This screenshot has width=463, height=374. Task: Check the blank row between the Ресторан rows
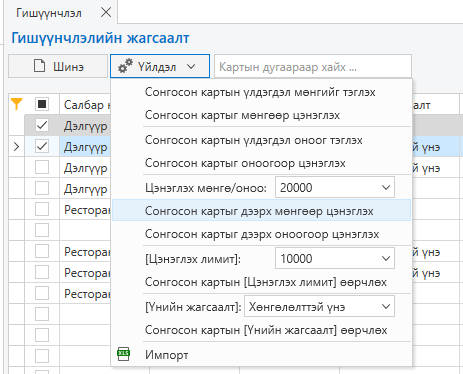point(42,230)
